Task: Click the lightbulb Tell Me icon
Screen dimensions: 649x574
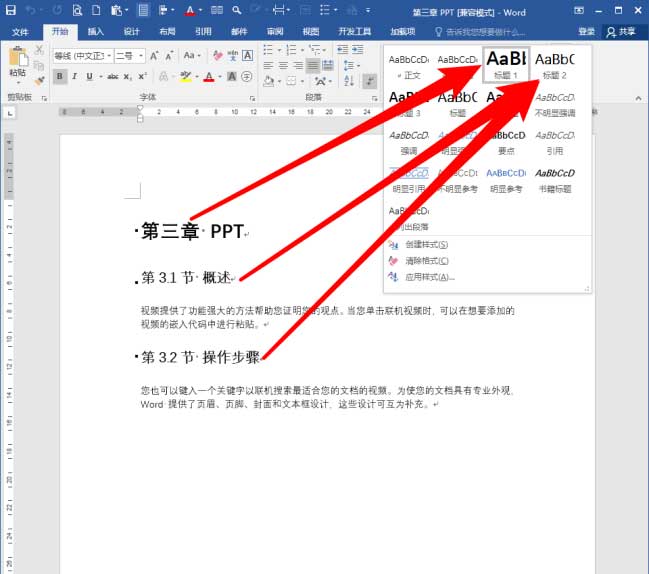Action: [x=439, y=32]
